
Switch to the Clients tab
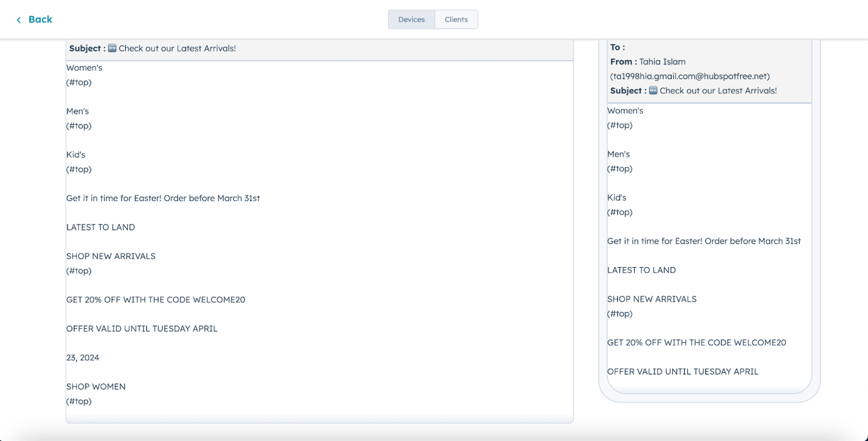[456, 19]
